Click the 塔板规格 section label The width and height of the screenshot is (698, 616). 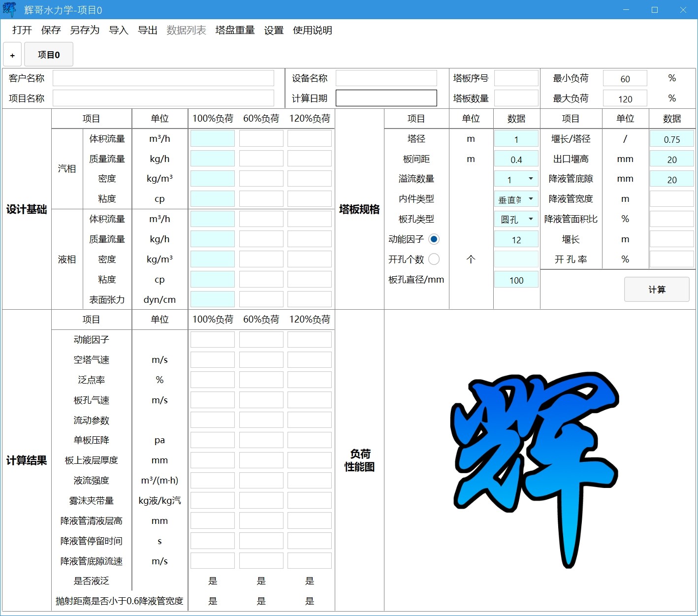tap(359, 210)
